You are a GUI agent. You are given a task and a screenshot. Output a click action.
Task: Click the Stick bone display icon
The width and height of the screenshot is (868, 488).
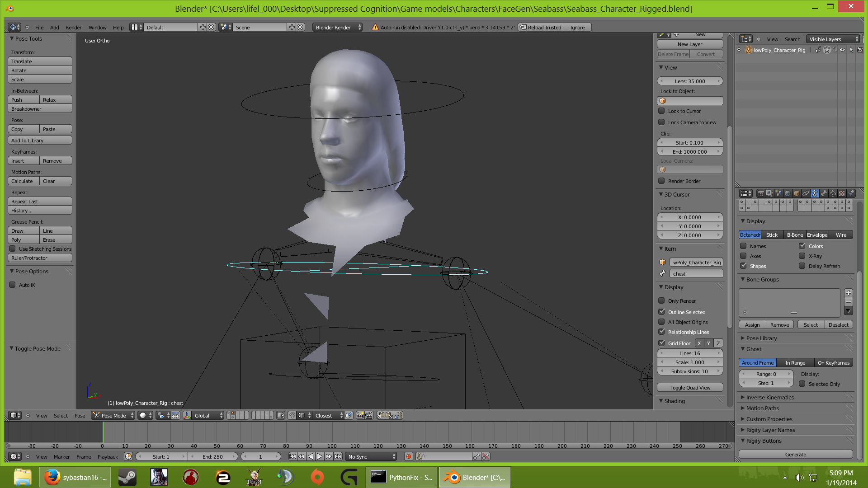pyautogui.click(x=773, y=235)
